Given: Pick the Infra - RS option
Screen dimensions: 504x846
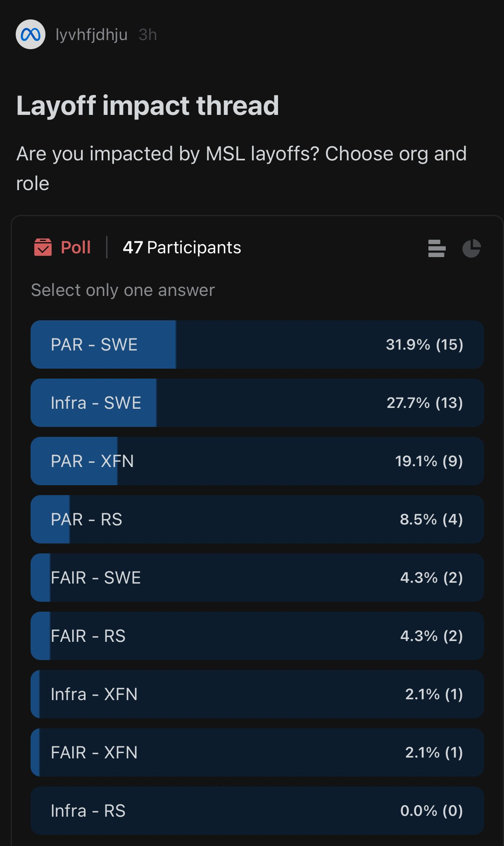Looking at the screenshot, I should point(257,810).
